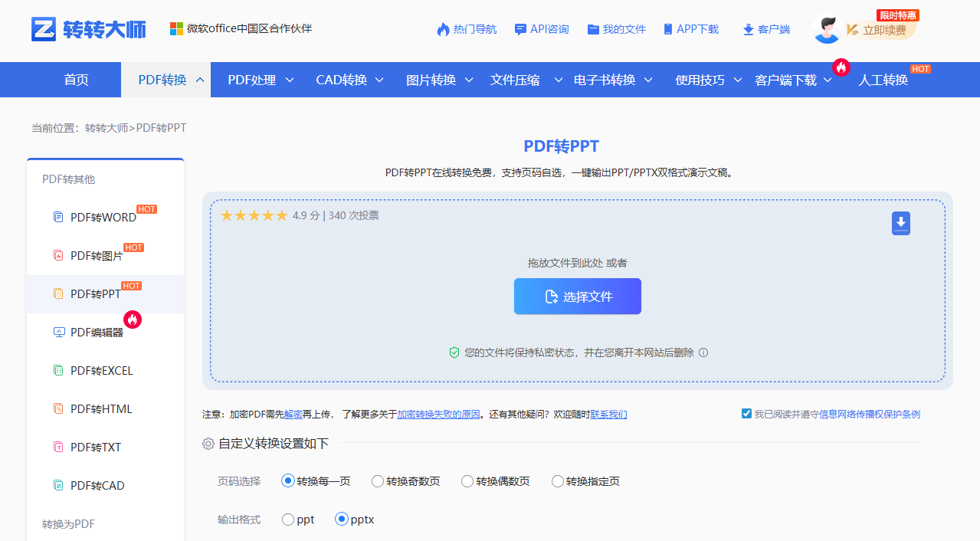The height and width of the screenshot is (541, 980).
Task: Switch to the 首页 tab
Action: pos(76,79)
